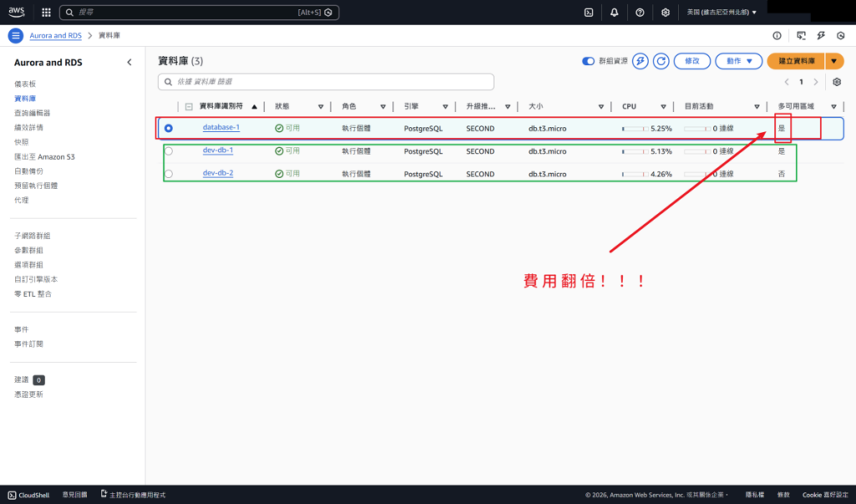Screen dimensions: 856x504
Task: Sort by the CPU utilization column
Action: click(627, 106)
